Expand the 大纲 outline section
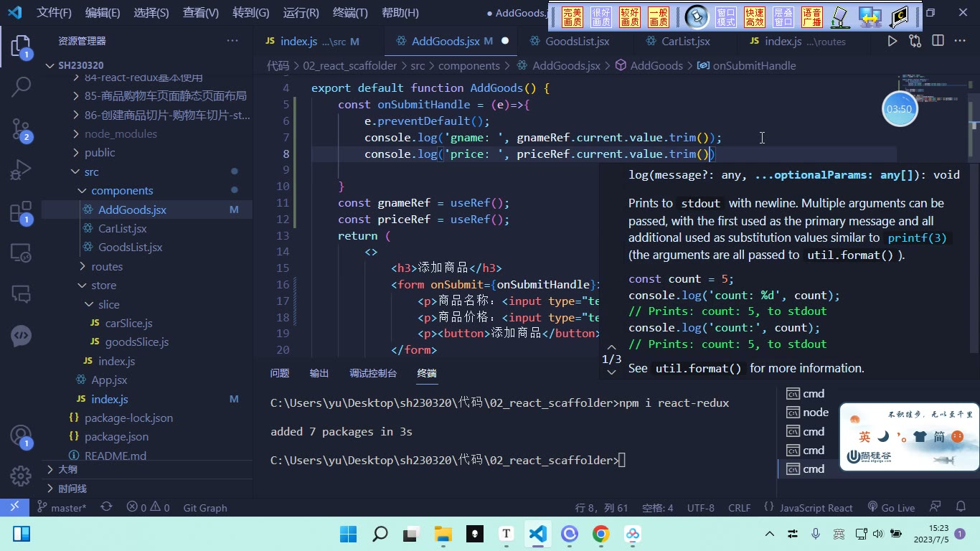 tap(68, 469)
